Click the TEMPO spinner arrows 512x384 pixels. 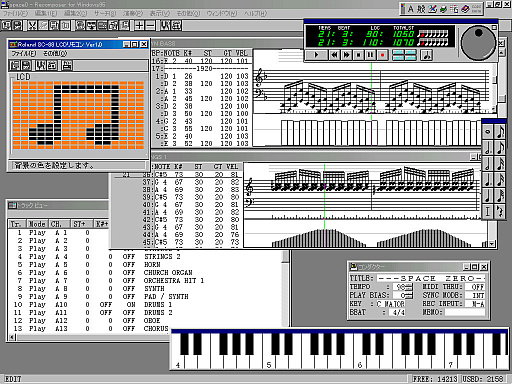[x=409, y=287]
